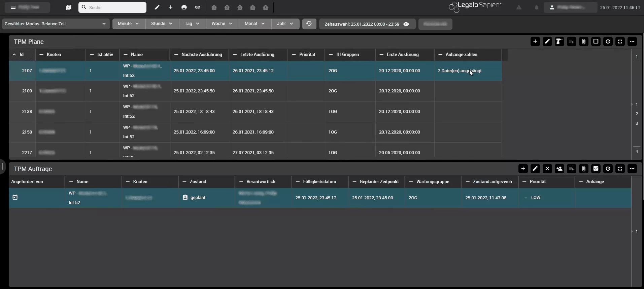This screenshot has width=644, height=289.
Task: Open more options in TPM Aufträge panel
Action: pos(632,169)
